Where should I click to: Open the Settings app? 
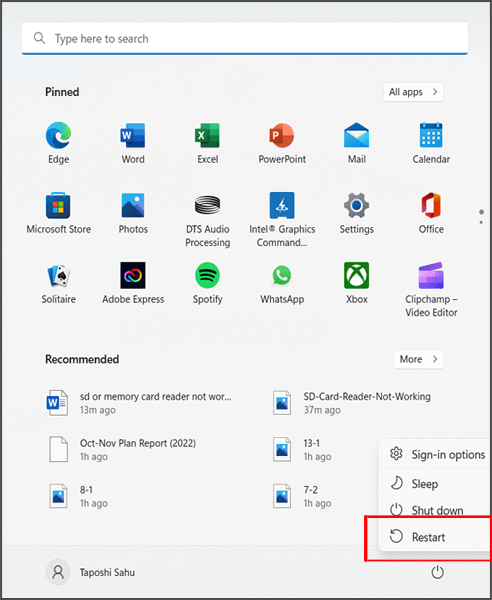[357, 213]
